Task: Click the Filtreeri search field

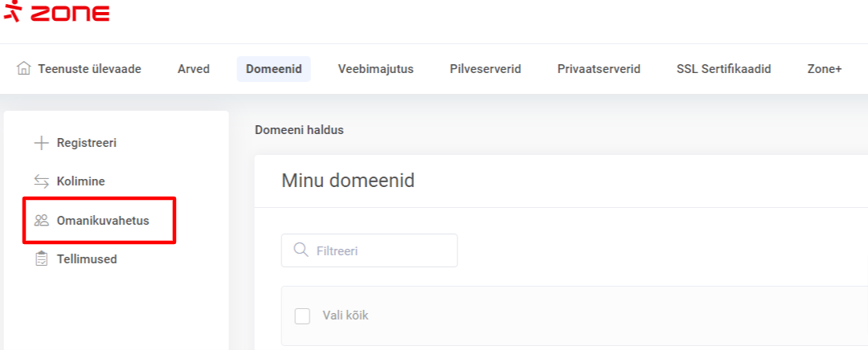Action: coord(378,250)
